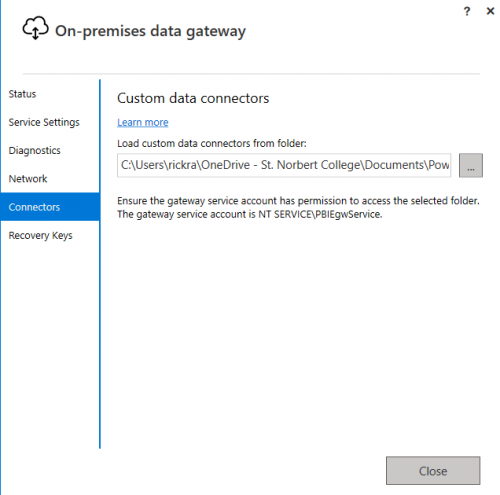Open the Status section
Viewport: 500px width, 495px height.
click(x=22, y=94)
